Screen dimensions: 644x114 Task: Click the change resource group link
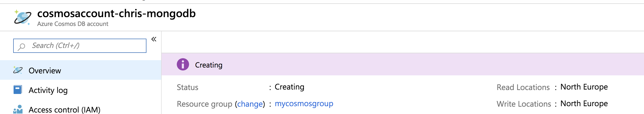click(250, 104)
